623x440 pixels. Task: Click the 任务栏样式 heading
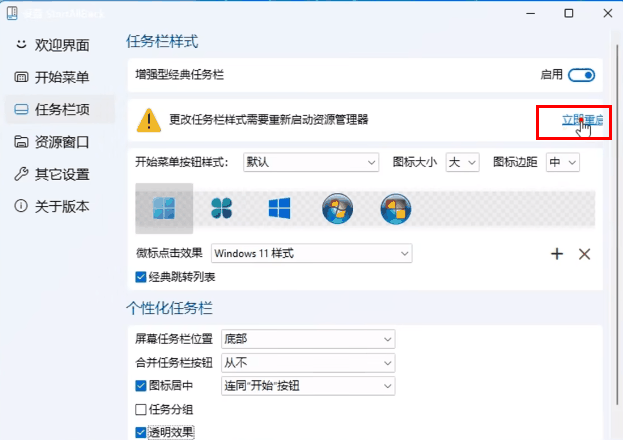coord(162,41)
